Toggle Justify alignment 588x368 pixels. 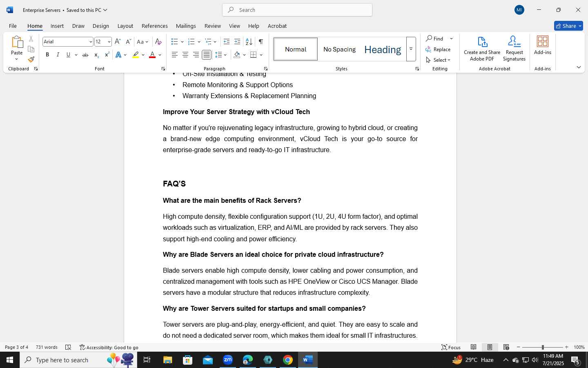click(207, 55)
